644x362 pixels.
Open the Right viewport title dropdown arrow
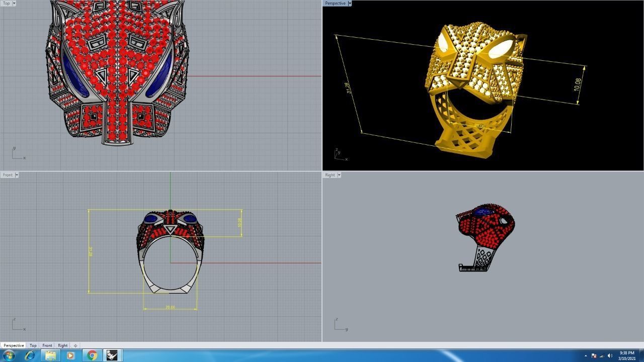click(339, 175)
